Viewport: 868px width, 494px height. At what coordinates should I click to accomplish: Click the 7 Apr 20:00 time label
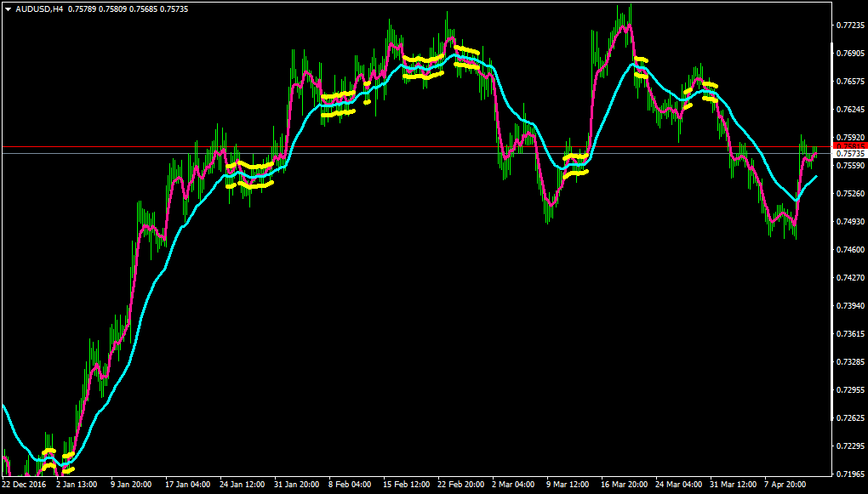pyautogui.click(x=785, y=484)
